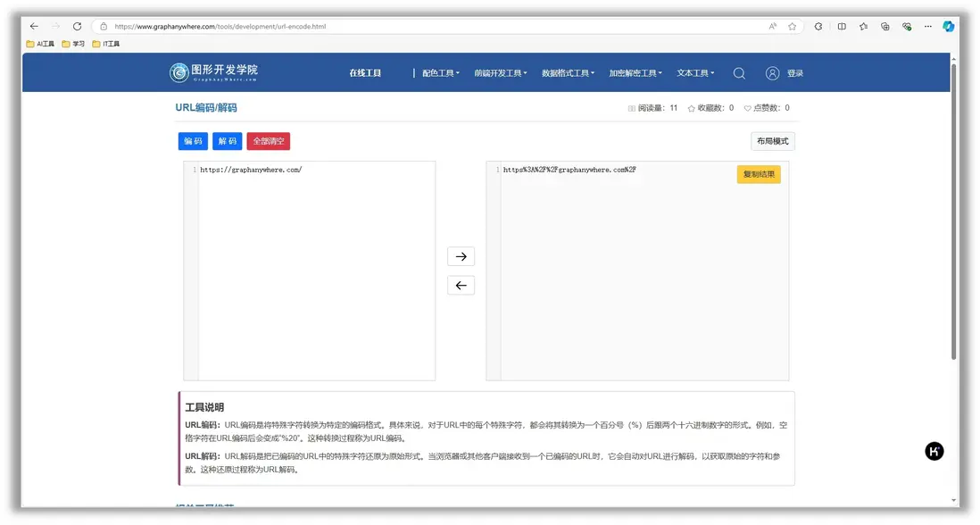Click the lock icon in the address bar
Image resolution: width=980 pixels, height=525 pixels.
coord(104,26)
